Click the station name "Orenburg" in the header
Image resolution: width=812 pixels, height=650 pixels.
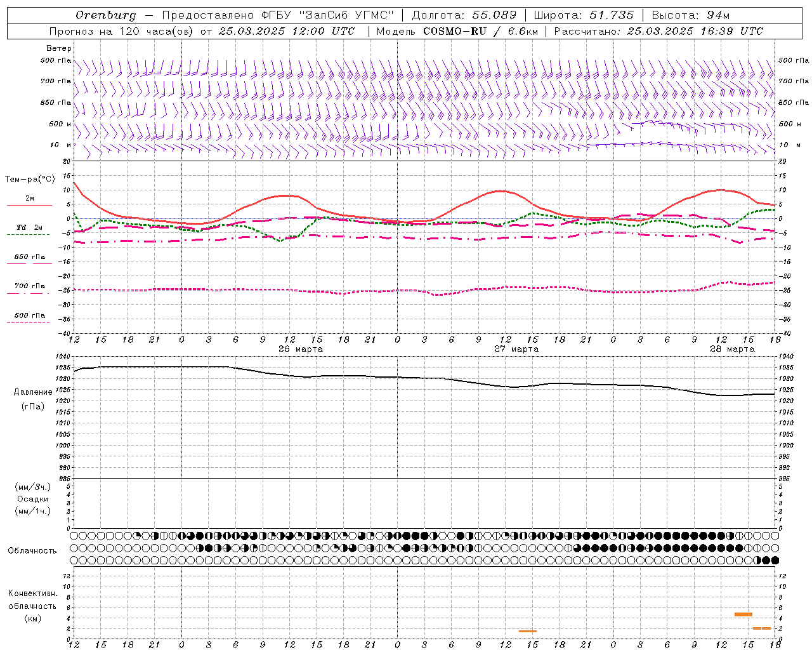pos(105,15)
